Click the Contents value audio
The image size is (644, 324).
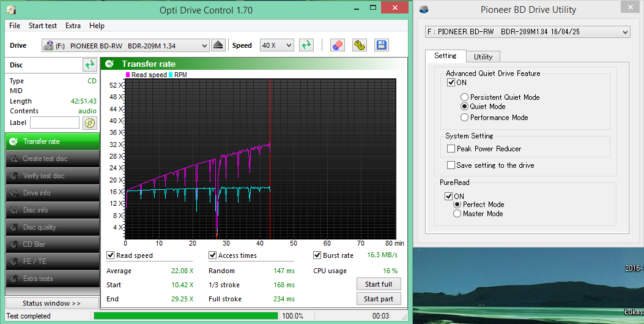coord(87,111)
